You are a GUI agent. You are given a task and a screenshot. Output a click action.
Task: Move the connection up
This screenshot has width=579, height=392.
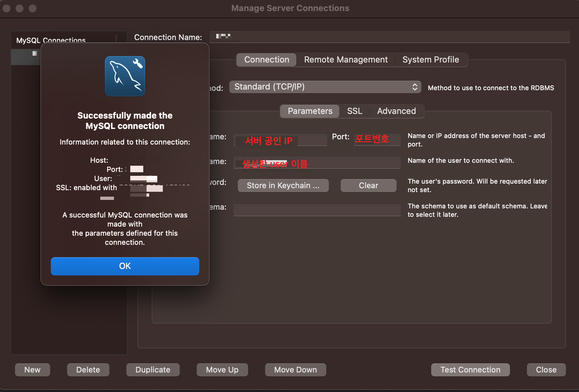[x=222, y=370]
